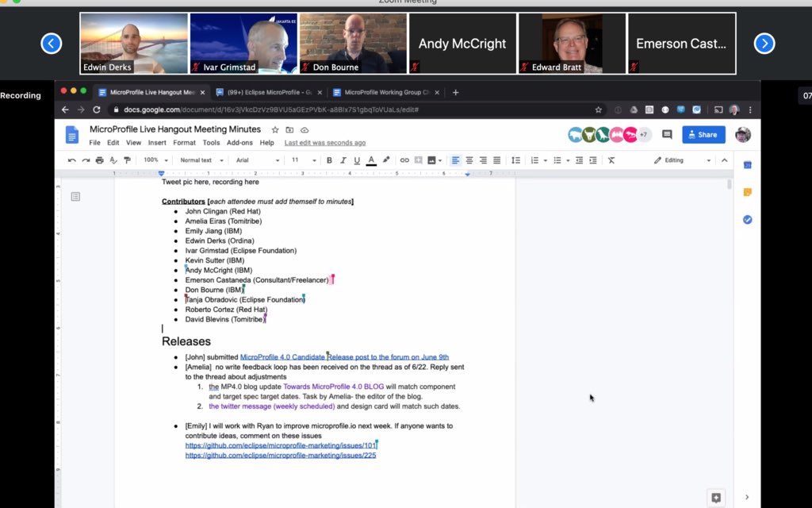Show the document outline icon
The image size is (812, 508).
[x=75, y=197]
